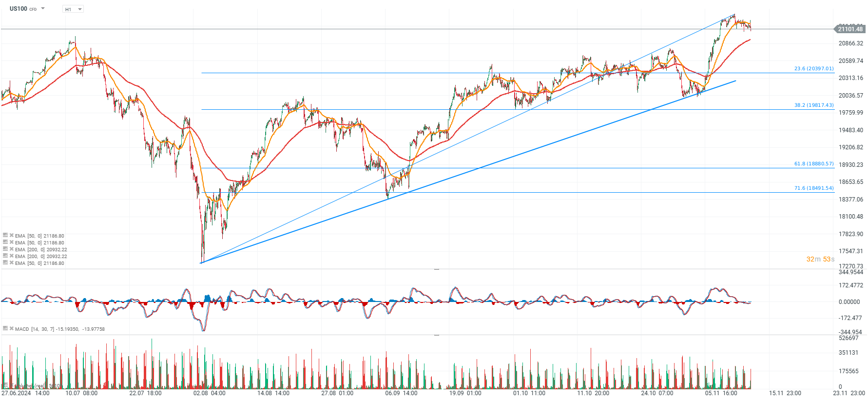Remove the Volume indicator
Viewport: 868px width, 402px height.
(11, 385)
